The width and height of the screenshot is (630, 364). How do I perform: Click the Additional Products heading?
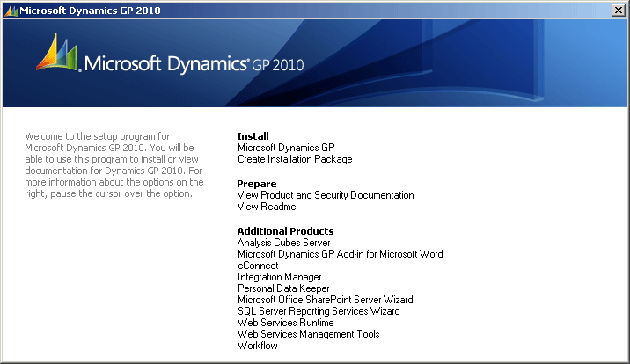tap(285, 231)
